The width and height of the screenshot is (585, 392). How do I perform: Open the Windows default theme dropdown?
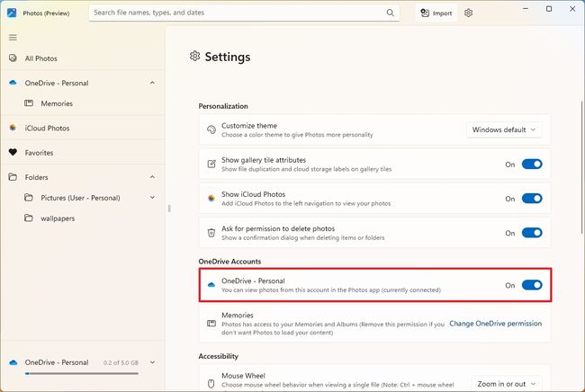click(x=504, y=129)
